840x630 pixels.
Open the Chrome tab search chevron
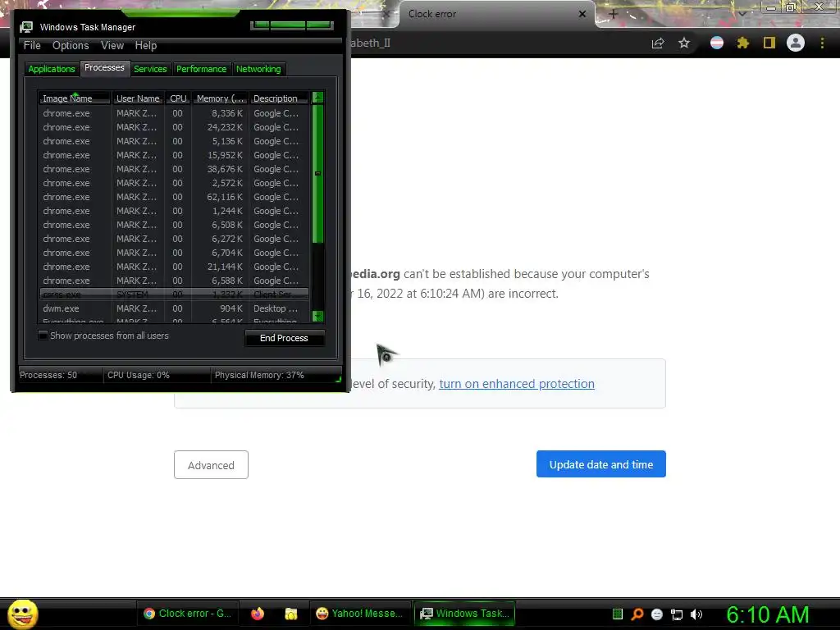tap(742, 13)
